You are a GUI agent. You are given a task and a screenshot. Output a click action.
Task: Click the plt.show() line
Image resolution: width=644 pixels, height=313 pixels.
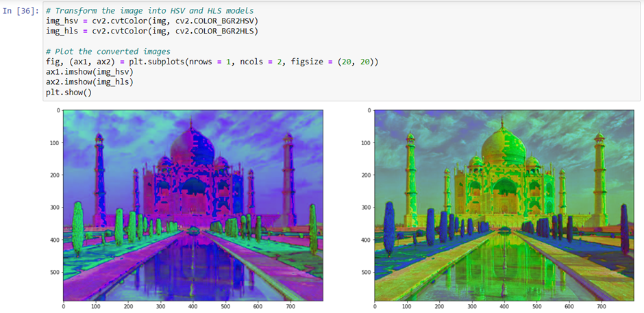tap(69, 93)
